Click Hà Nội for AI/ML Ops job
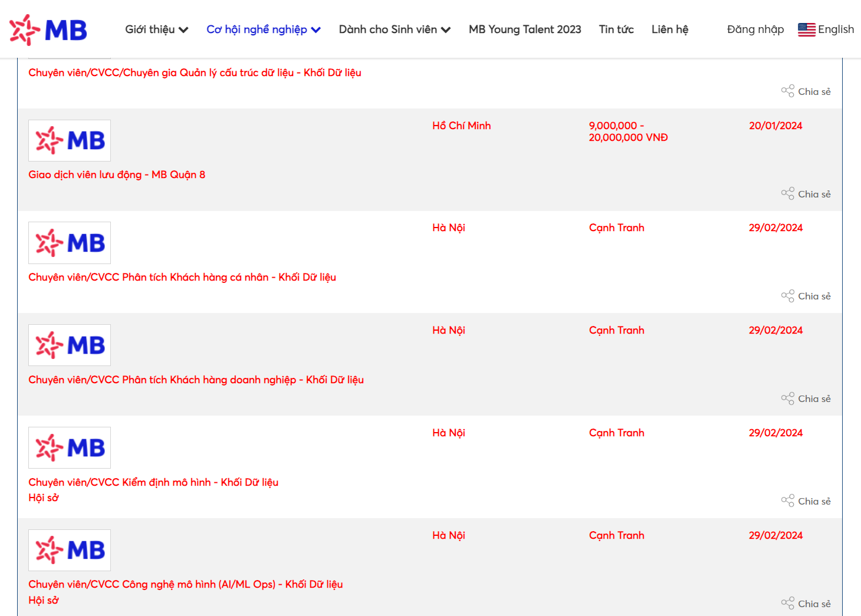This screenshot has width=861, height=616. (449, 535)
